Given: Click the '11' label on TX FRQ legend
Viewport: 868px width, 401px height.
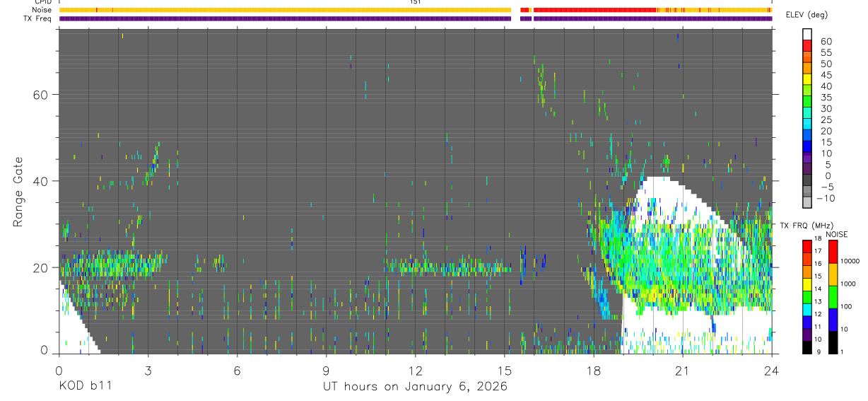Looking at the screenshot, I should coord(818,327).
